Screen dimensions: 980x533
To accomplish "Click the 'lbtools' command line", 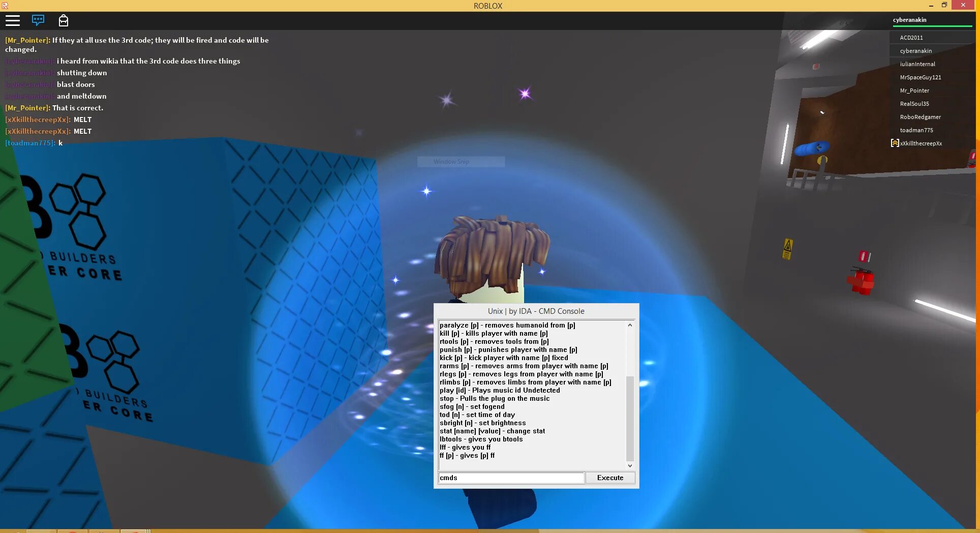I will pyautogui.click(x=481, y=439).
